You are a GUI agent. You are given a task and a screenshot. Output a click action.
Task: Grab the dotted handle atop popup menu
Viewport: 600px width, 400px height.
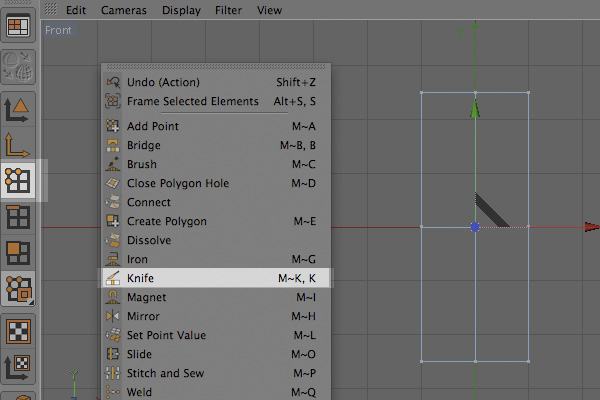[x=216, y=67]
